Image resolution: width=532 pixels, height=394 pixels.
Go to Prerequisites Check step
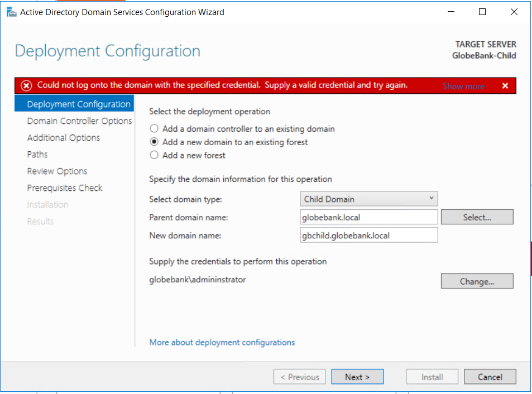point(64,188)
